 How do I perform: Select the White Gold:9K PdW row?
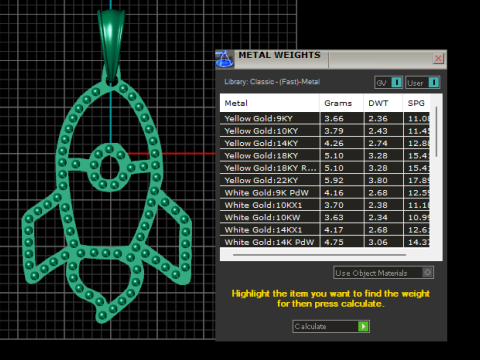point(325,192)
